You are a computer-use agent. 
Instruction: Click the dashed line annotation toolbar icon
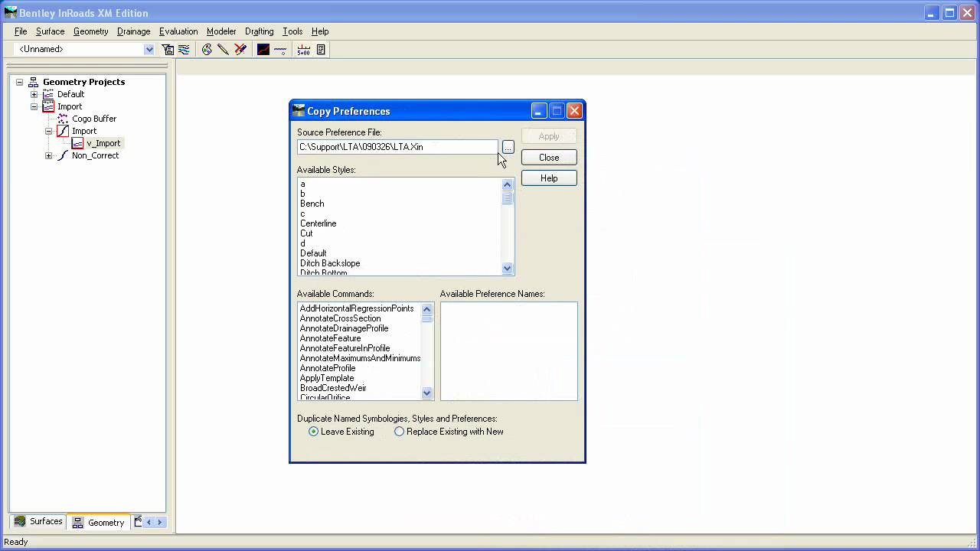(280, 49)
